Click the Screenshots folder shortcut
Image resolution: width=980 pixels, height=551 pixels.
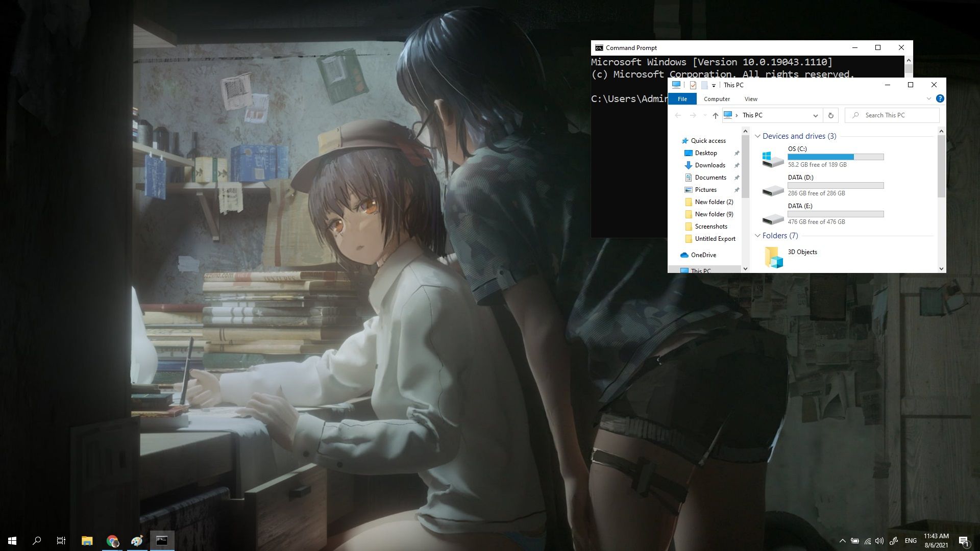[711, 226]
